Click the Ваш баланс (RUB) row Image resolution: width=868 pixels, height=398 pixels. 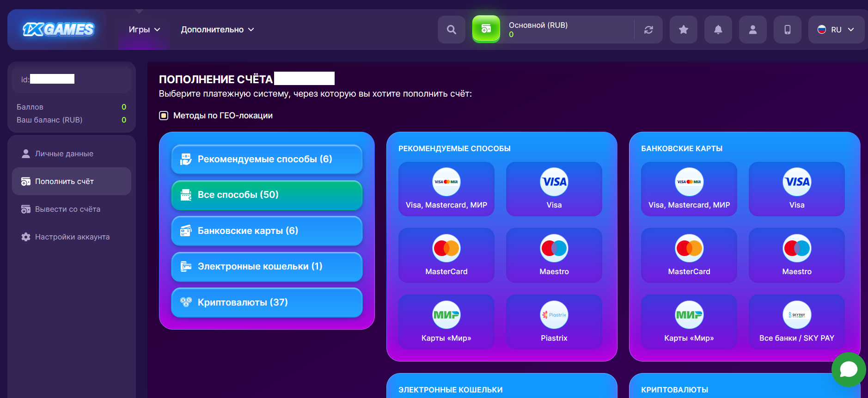point(72,120)
